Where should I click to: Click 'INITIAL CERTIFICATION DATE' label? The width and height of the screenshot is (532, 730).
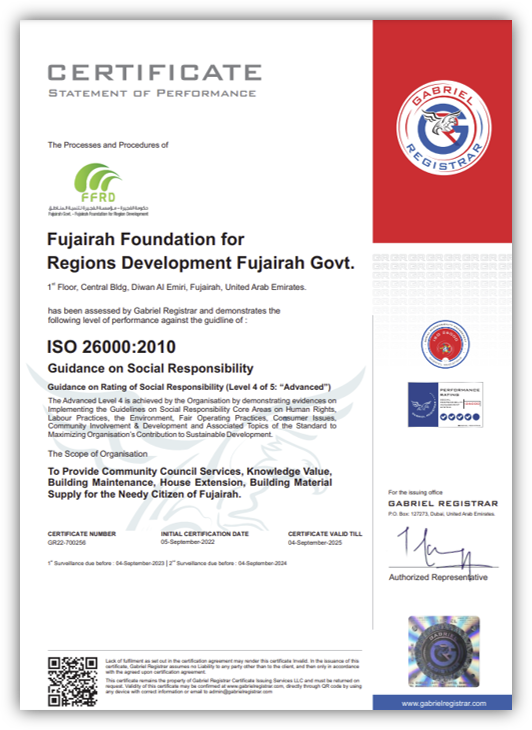pyautogui.click(x=205, y=534)
